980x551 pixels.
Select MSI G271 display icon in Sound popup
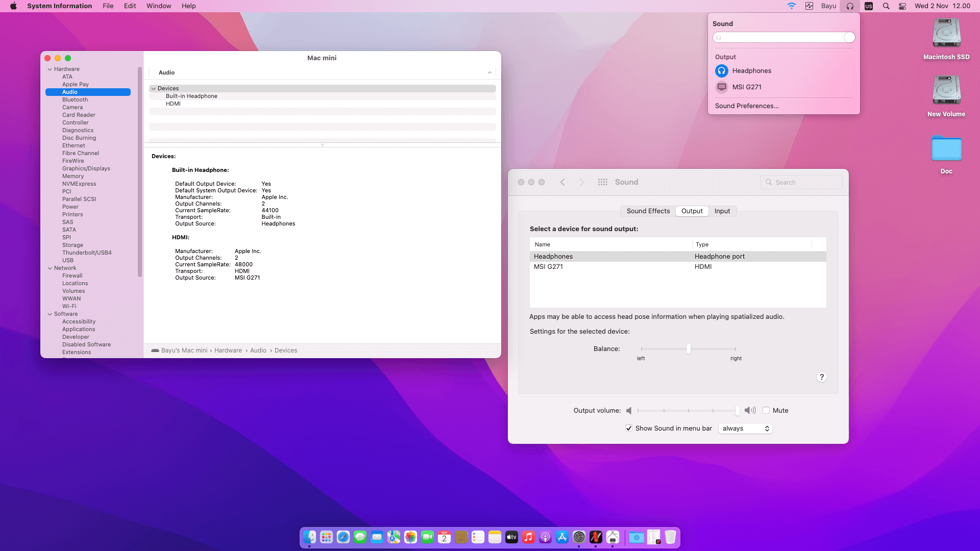point(721,87)
